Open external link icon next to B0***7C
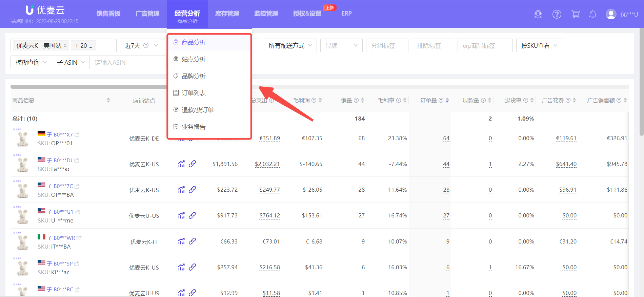Viewport: 644px width, 297px height. [77, 186]
